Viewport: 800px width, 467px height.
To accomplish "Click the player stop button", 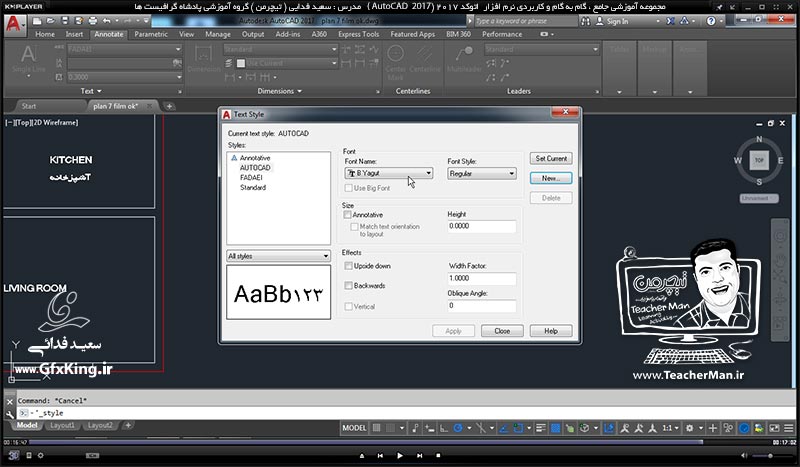I will (x=438, y=455).
